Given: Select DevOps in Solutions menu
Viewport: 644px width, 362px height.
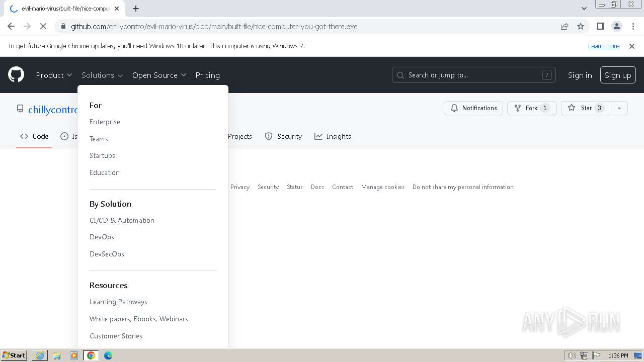Looking at the screenshot, I should coord(102,237).
